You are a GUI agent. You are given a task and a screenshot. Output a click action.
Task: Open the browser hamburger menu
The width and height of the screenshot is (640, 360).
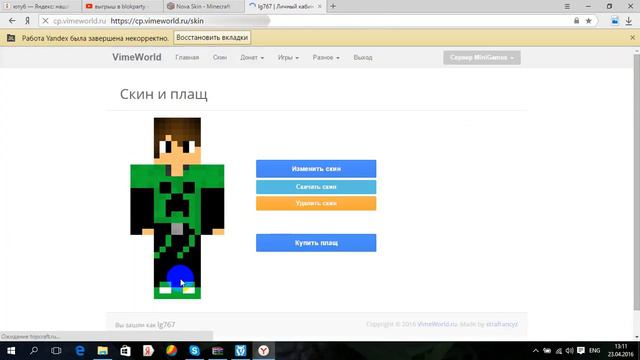click(x=567, y=6)
